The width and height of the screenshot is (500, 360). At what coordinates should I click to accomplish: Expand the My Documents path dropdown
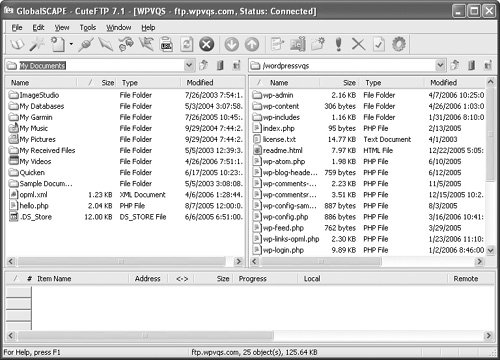click(189, 65)
